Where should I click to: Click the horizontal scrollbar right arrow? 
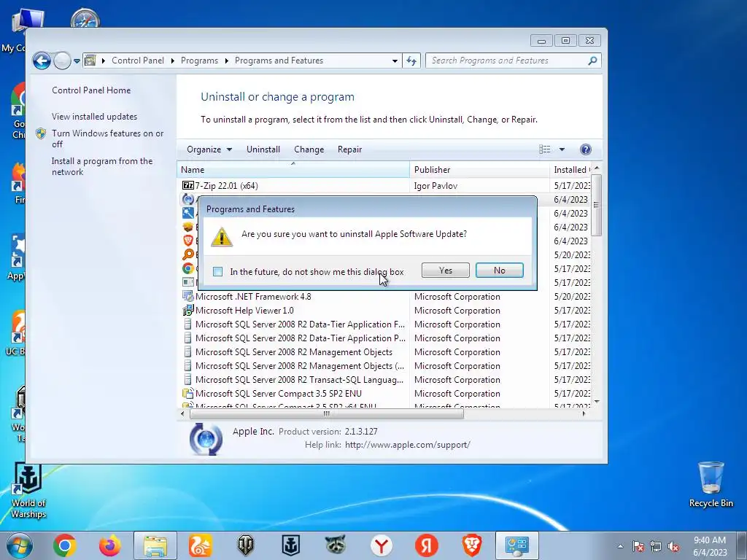[584, 414]
